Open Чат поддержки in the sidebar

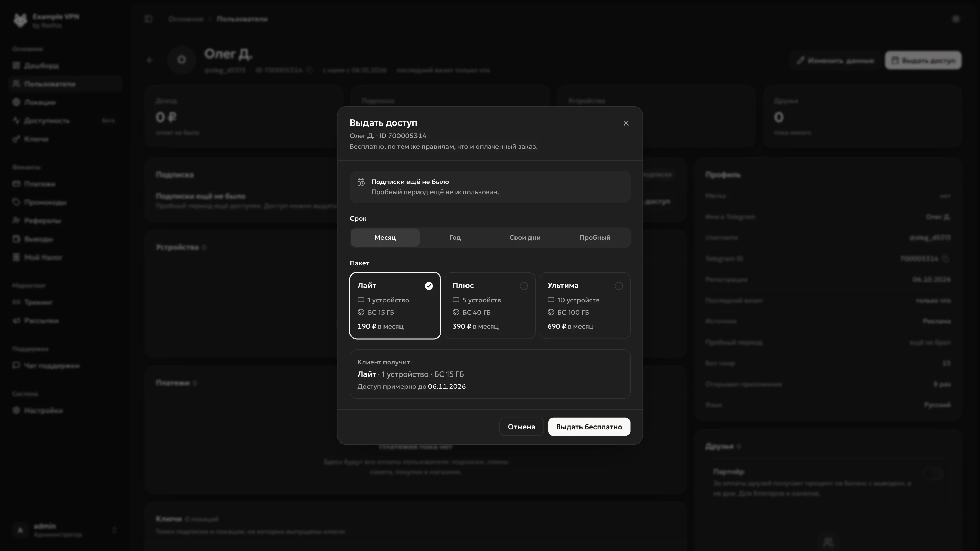pyautogui.click(x=65, y=365)
